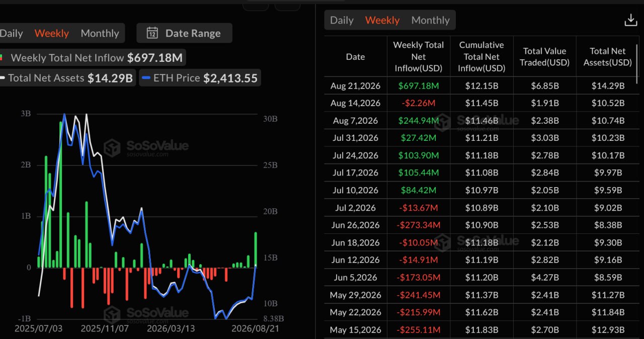The width and height of the screenshot is (644, 339).
Task: Select the Aug 21,2026 date cell
Action: coord(355,86)
